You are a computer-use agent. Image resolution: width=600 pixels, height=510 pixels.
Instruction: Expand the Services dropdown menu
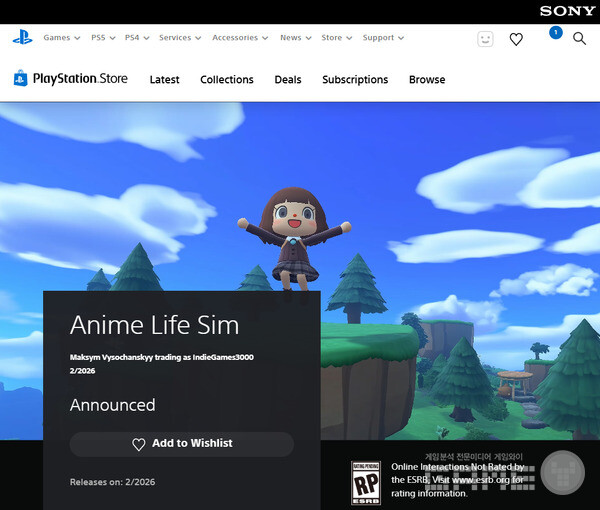pos(180,38)
